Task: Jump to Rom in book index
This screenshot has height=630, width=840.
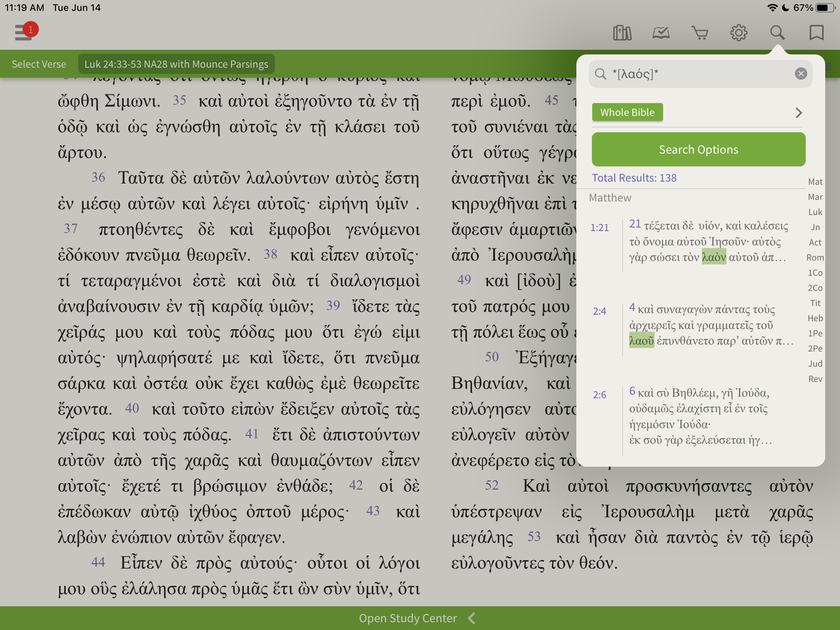Action: pyautogui.click(x=815, y=257)
